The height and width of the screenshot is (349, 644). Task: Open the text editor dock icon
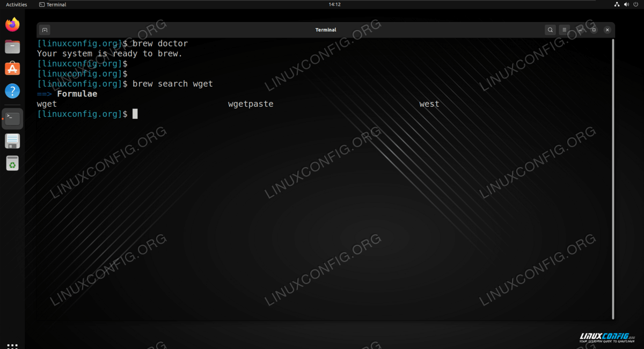[x=12, y=141]
